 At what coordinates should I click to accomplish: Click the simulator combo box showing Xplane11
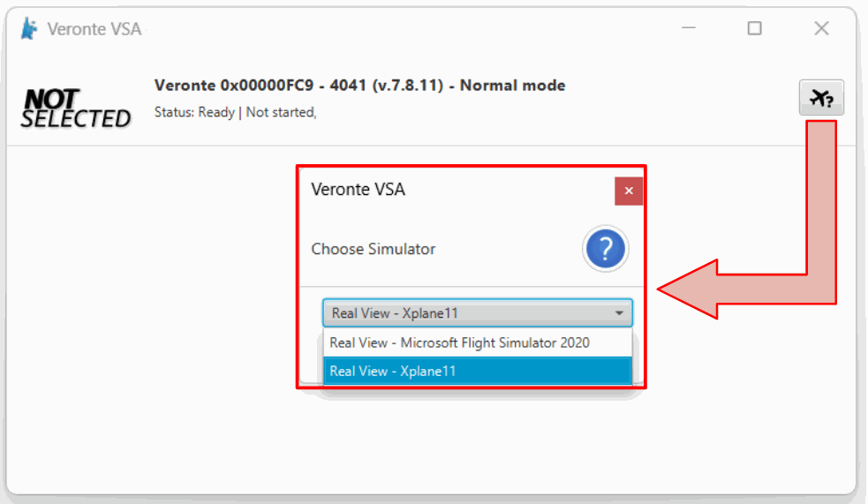[468, 313]
